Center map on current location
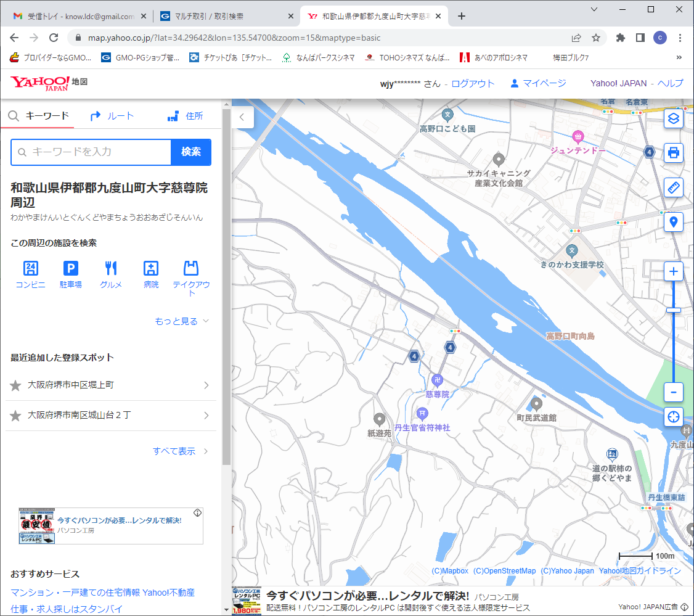Viewport: 694px width, 616px height. coord(674,417)
